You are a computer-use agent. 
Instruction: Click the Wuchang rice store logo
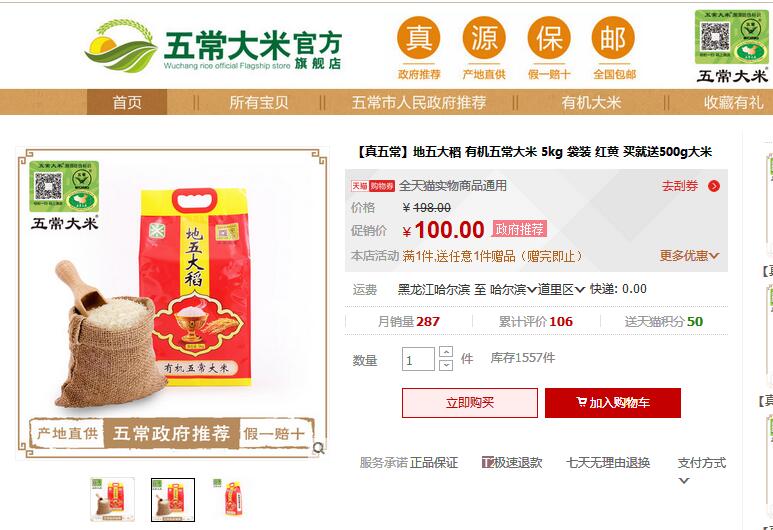[x=213, y=47]
